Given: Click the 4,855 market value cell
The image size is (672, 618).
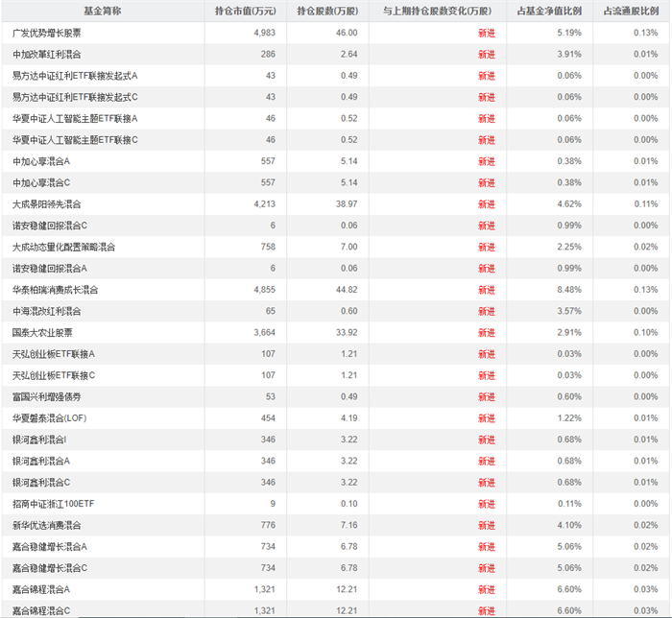Looking at the screenshot, I should (264, 290).
